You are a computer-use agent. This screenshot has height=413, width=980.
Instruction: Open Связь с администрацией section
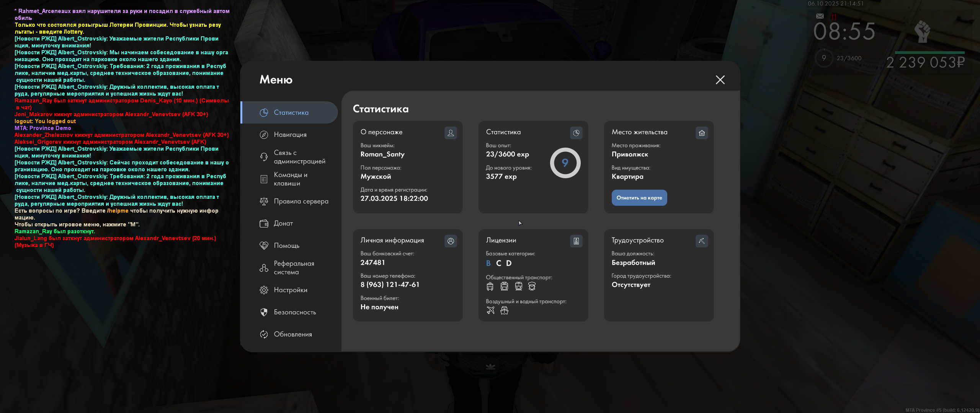tap(299, 157)
